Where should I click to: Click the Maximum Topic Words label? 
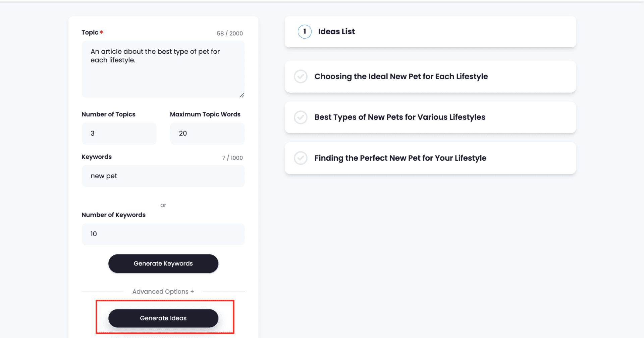click(x=205, y=114)
